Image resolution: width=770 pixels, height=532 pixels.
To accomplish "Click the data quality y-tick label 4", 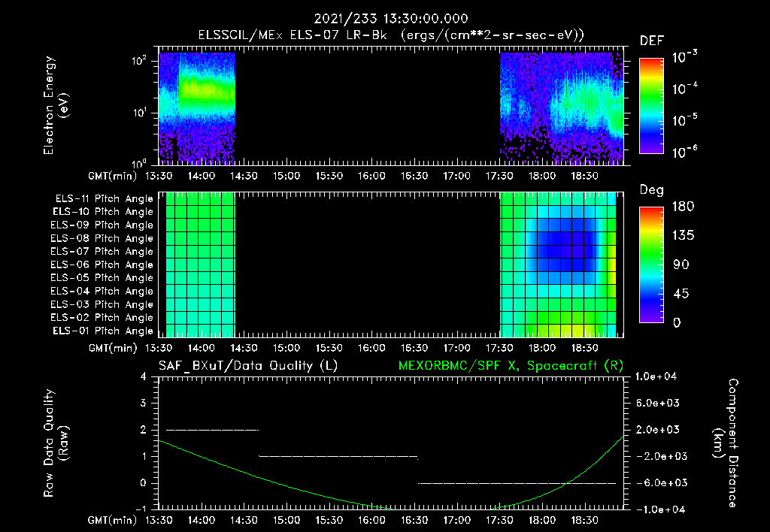I will coord(143,377).
